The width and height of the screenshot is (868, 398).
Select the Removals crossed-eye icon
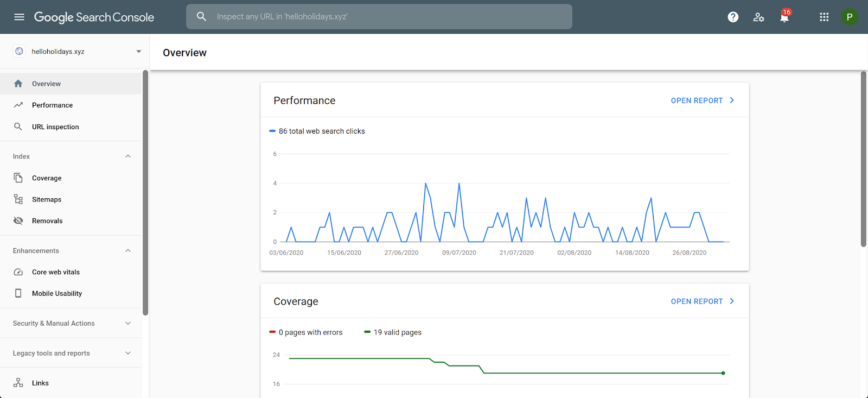point(18,220)
